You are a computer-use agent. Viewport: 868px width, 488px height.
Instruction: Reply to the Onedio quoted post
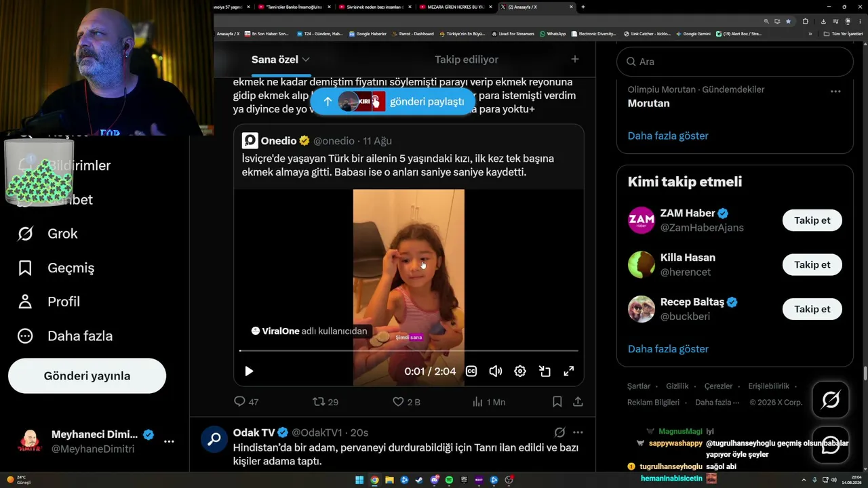click(x=246, y=402)
